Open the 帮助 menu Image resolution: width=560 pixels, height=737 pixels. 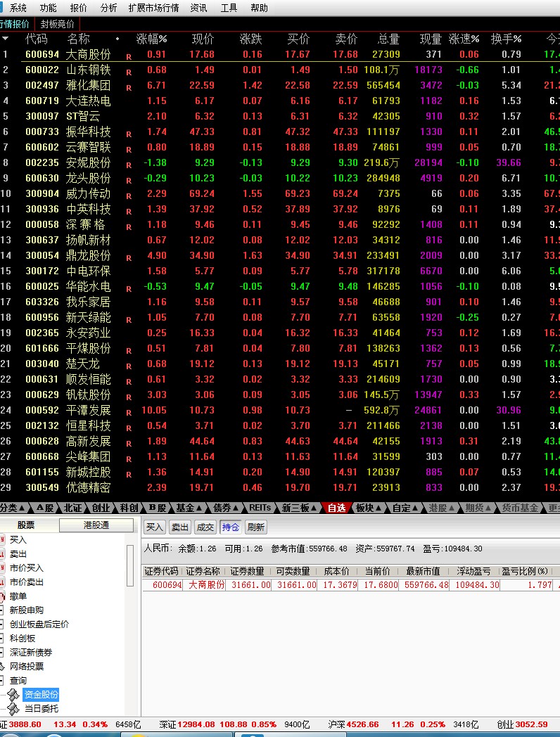tap(259, 8)
